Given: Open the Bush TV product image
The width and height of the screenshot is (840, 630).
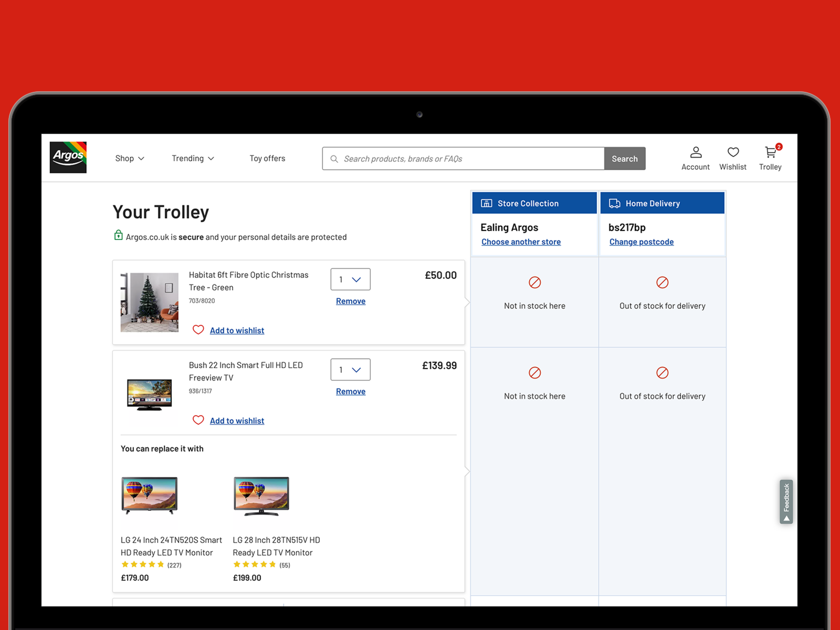Looking at the screenshot, I should (150, 394).
